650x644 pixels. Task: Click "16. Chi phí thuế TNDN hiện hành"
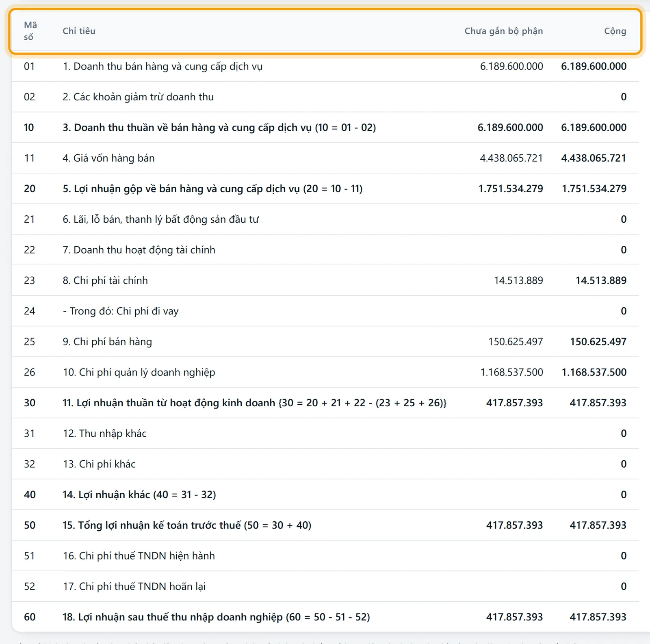[139, 556]
